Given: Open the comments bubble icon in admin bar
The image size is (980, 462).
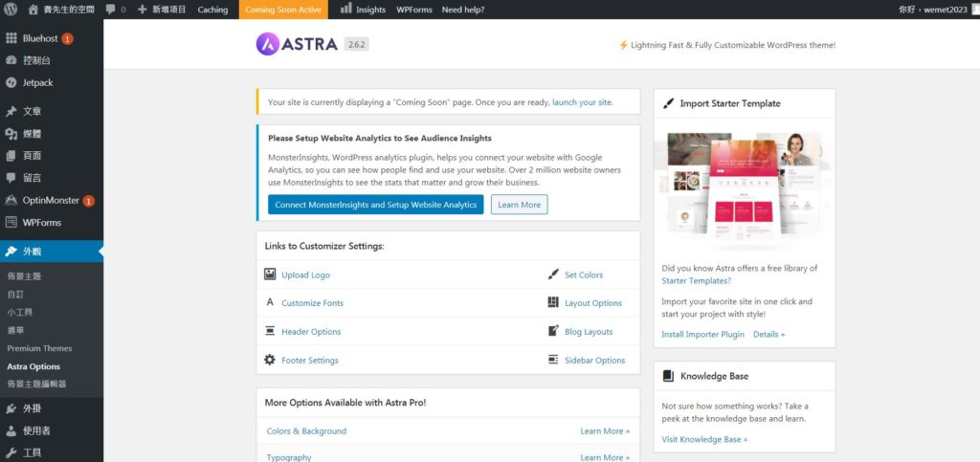Looking at the screenshot, I should pos(110,10).
